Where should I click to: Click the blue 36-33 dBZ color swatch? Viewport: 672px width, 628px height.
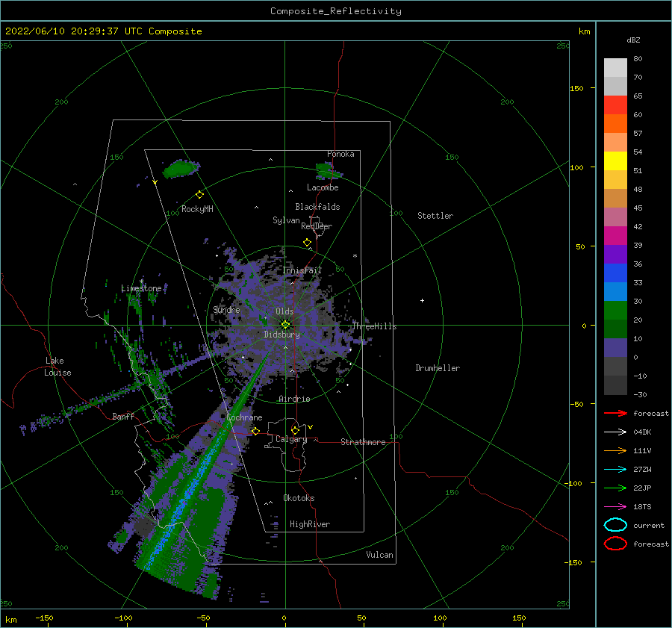pos(615,273)
